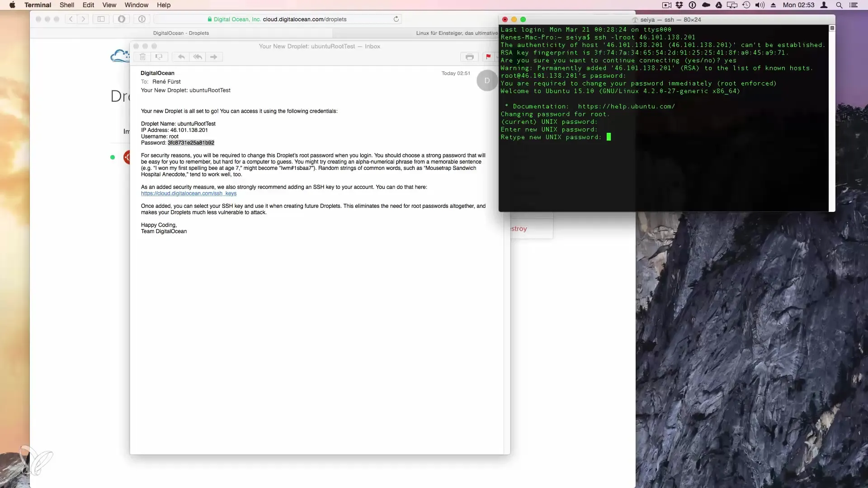Open the displays menu bar icon
The height and width of the screenshot is (488, 868).
click(x=732, y=5)
